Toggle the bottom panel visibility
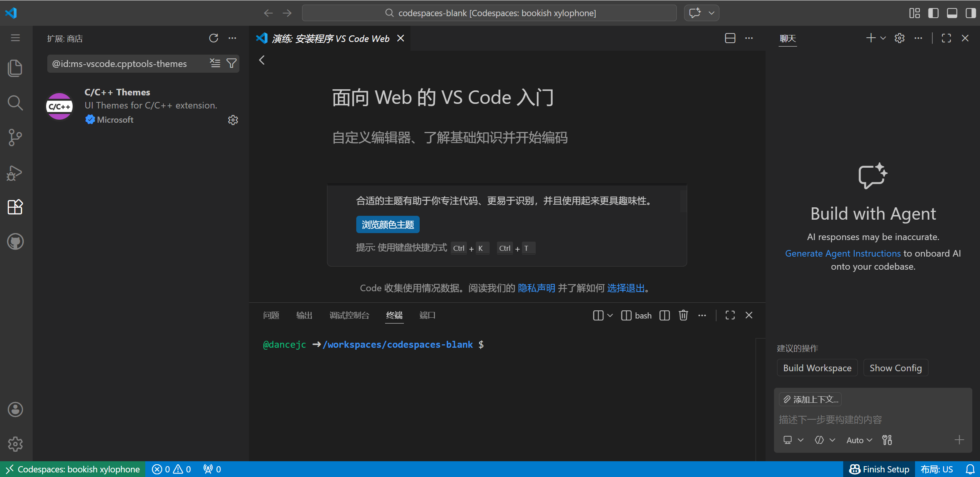This screenshot has height=477, width=980. click(x=952, y=13)
